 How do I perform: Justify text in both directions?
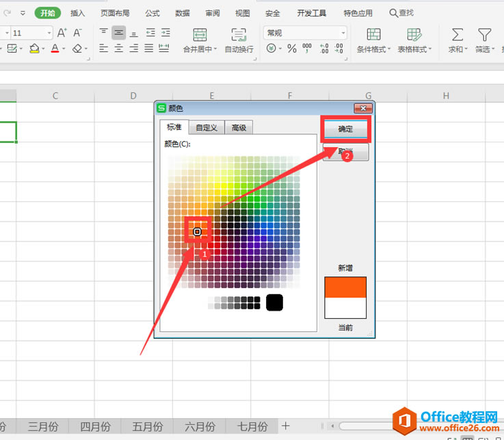coord(149,49)
